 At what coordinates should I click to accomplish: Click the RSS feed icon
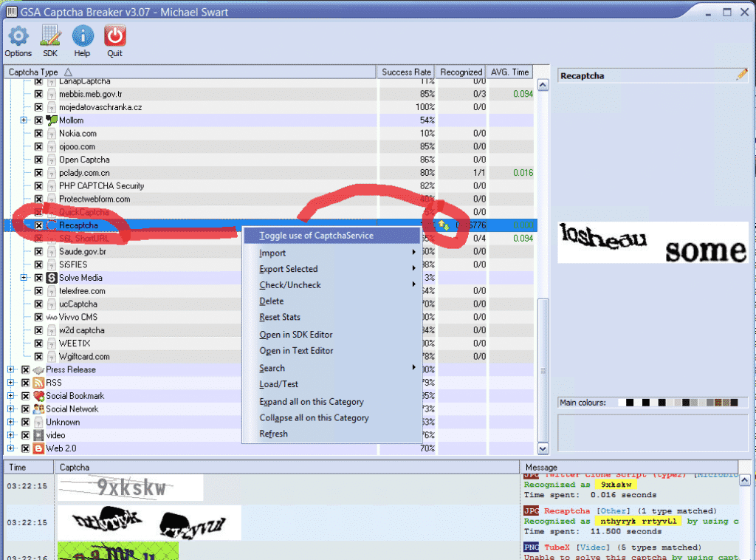(x=38, y=383)
